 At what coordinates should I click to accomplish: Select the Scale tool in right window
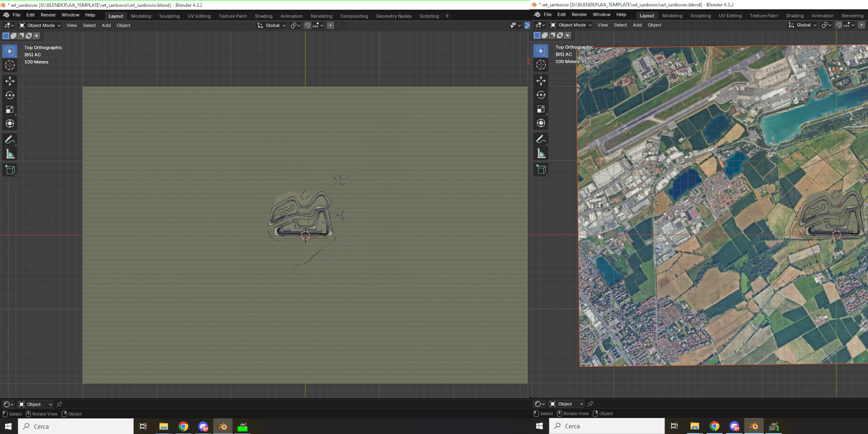point(541,109)
